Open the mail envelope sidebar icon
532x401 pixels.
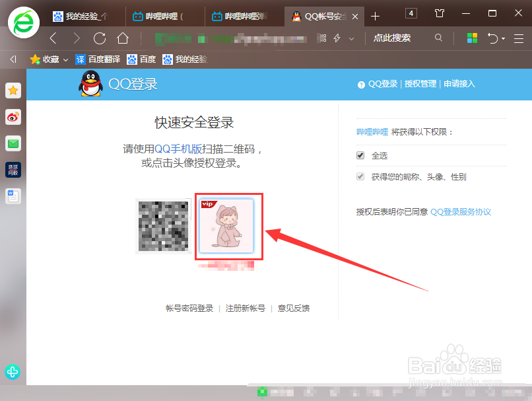pos(13,143)
